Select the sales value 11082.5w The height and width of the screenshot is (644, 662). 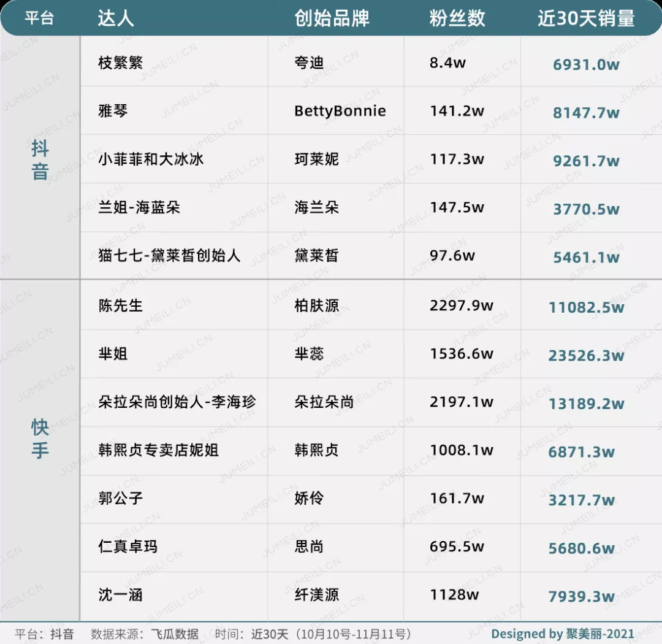tap(586, 307)
